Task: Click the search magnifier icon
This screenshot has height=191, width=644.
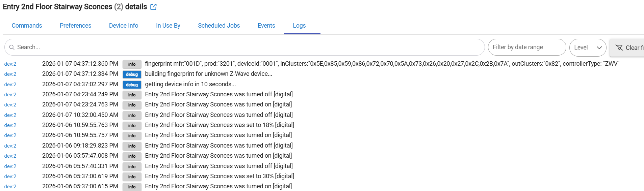Action: (x=12, y=47)
